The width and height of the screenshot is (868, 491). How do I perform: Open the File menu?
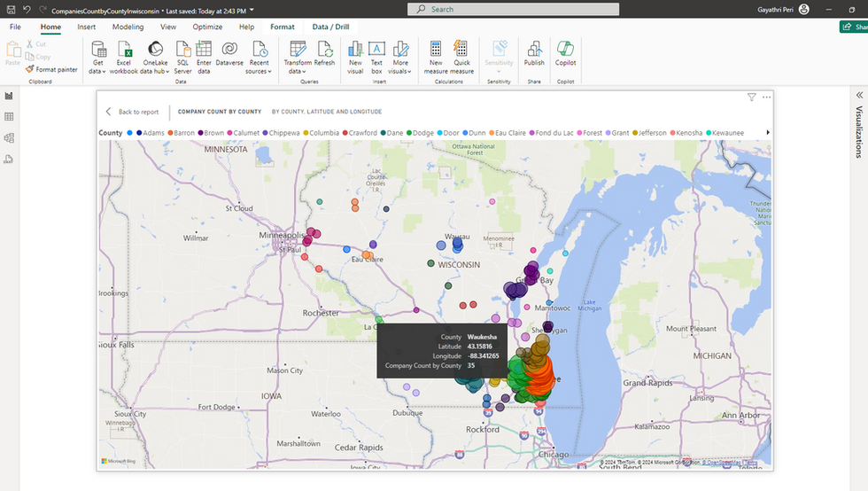[16, 27]
